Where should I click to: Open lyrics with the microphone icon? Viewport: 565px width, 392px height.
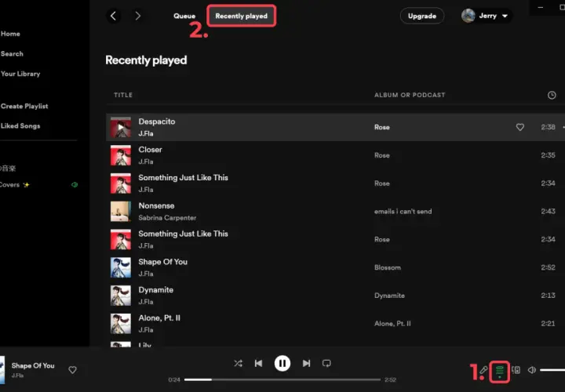(484, 370)
